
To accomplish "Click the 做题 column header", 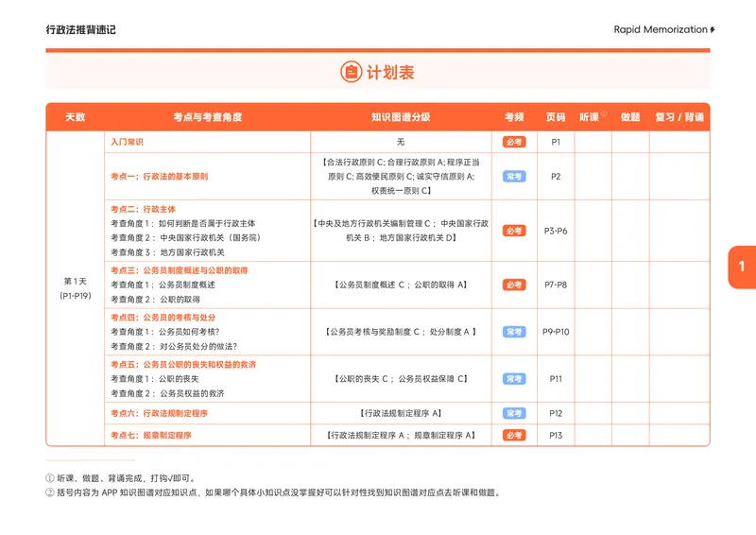I will (630, 117).
